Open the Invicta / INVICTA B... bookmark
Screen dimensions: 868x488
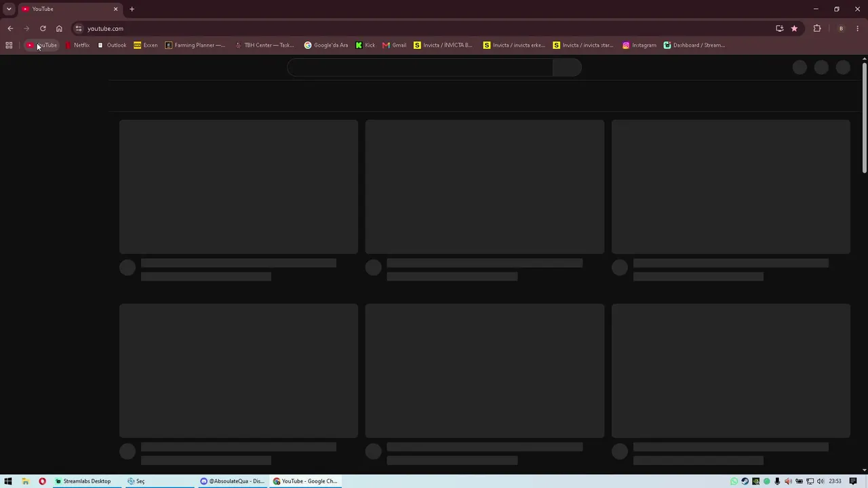point(443,45)
